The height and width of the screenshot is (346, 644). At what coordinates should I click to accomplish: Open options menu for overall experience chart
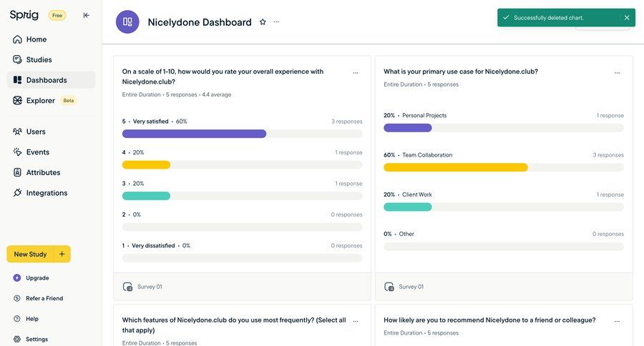[x=356, y=72]
